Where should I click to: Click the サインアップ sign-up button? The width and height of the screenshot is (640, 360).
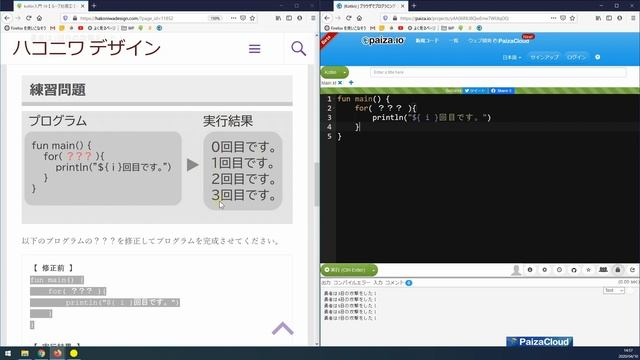click(x=544, y=57)
